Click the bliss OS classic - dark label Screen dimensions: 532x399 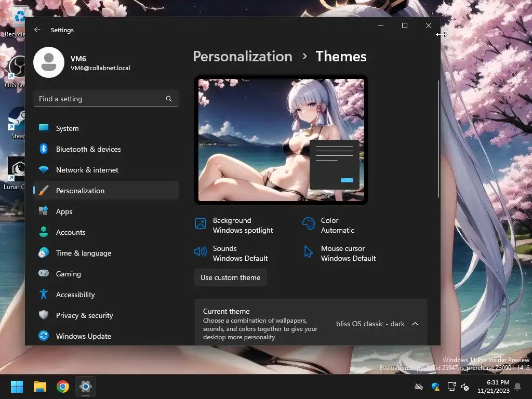[370, 324]
